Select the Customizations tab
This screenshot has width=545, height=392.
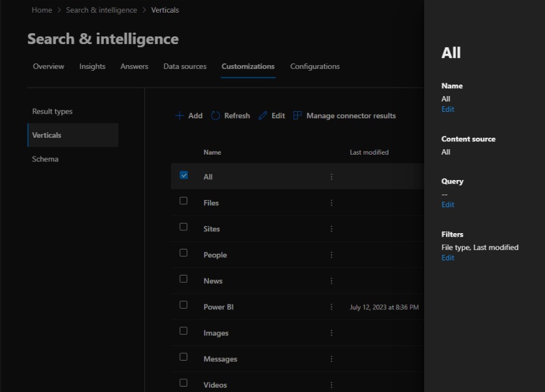[x=248, y=66]
